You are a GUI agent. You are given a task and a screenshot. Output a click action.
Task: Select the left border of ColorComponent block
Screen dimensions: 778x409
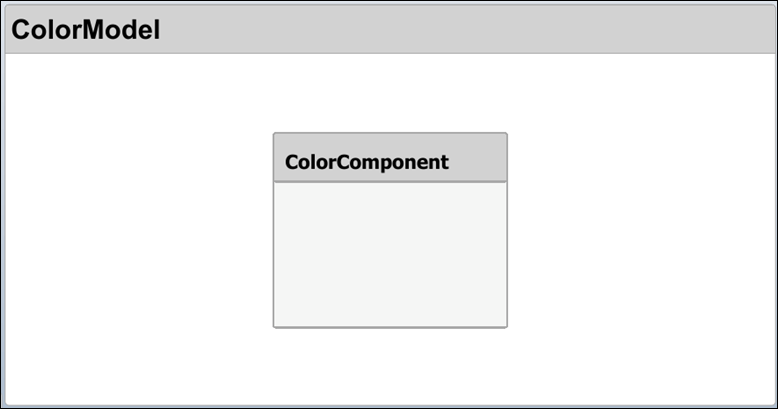tap(274, 254)
